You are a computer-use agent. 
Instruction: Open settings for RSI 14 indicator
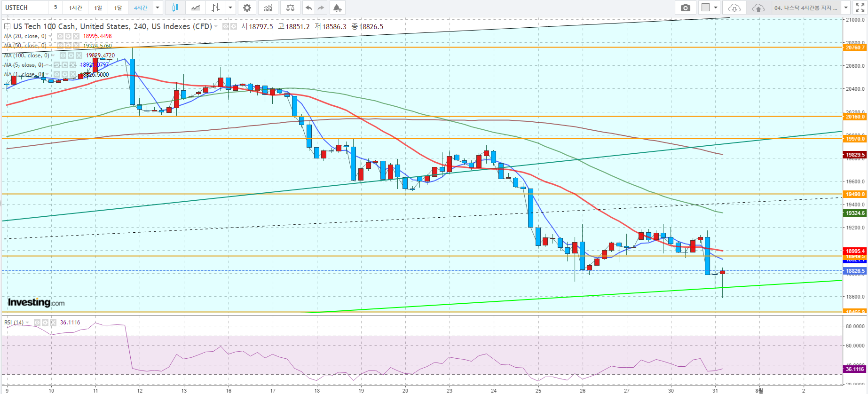45,323
